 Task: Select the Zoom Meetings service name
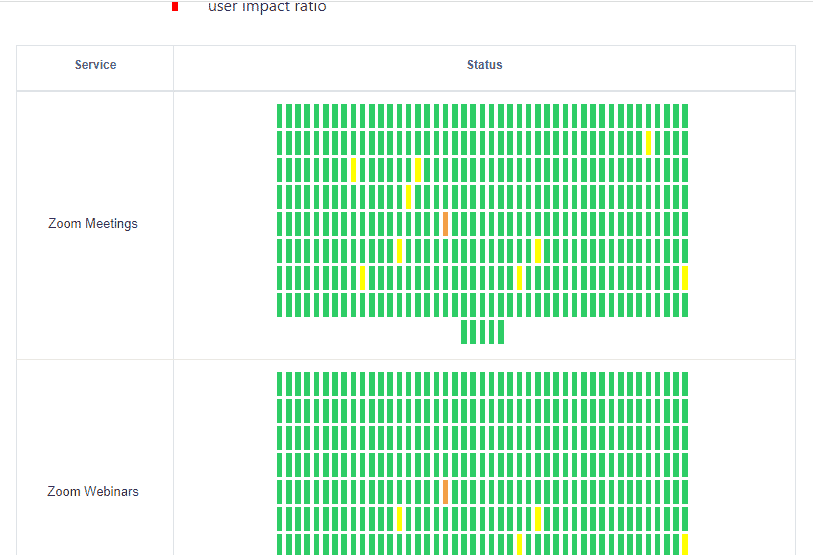[93, 224]
